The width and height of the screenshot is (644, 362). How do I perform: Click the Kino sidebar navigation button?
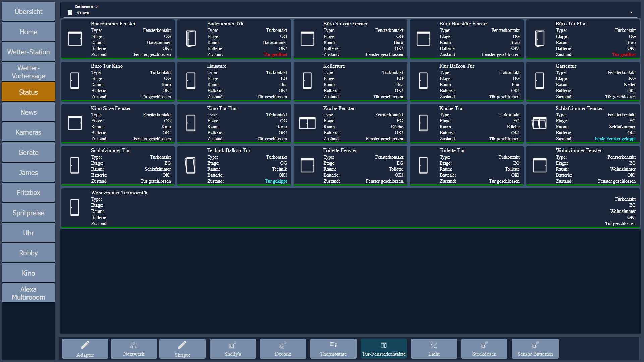pyautogui.click(x=28, y=273)
